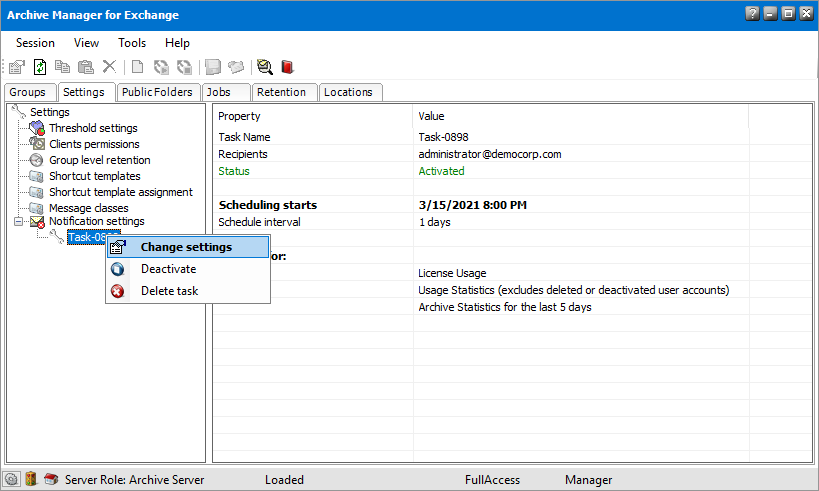The height and width of the screenshot is (491, 819).
Task: Select Clients permissions in tree
Action: click(94, 144)
